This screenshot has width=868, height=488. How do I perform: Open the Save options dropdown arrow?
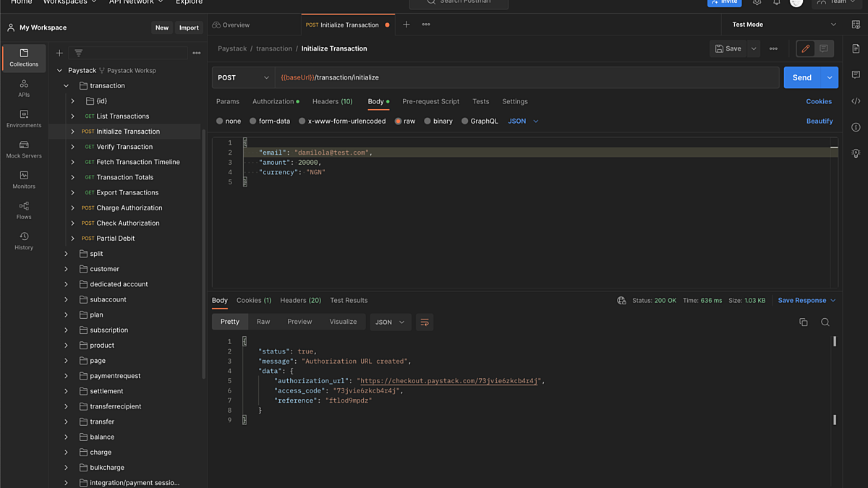tap(754, 48)
